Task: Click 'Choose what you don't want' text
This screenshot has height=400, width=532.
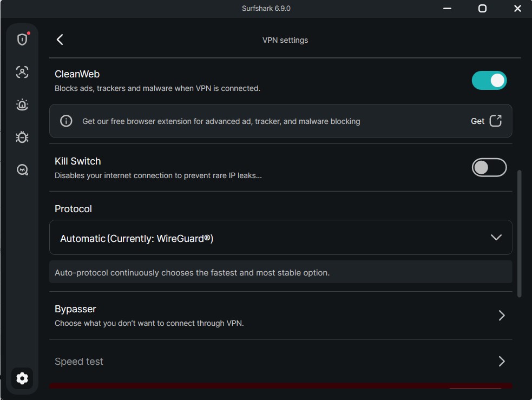Action: pos(149,323)
